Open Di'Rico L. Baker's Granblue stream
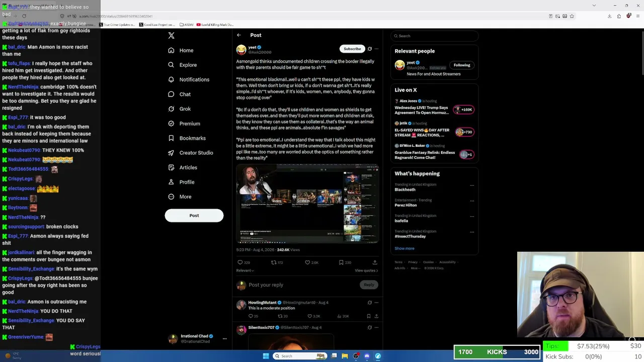Viewport: 644px width, 362px height. pyautogui.click(x=434, y=152)
